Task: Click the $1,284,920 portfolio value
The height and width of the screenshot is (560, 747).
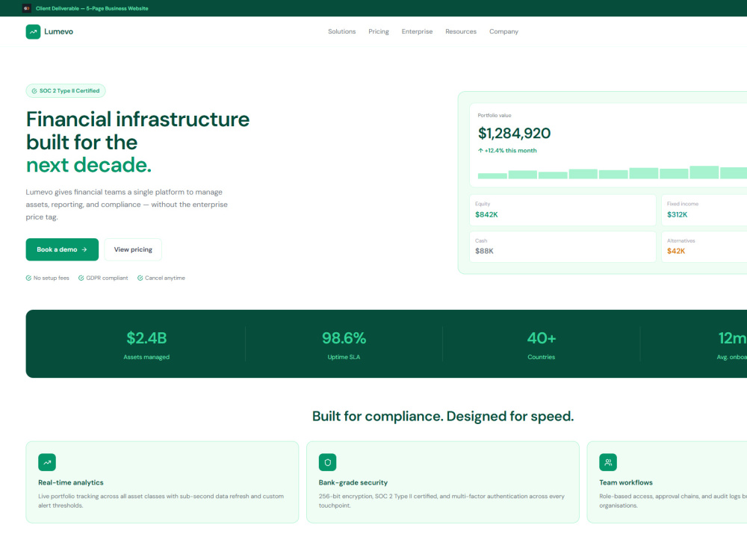Action: tap(514, 134)
